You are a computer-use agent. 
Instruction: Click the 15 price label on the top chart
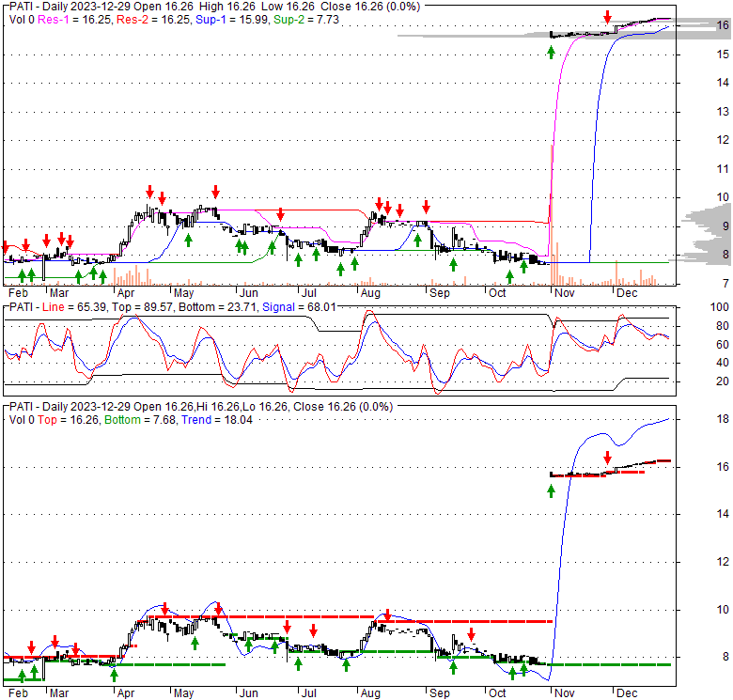723,54
